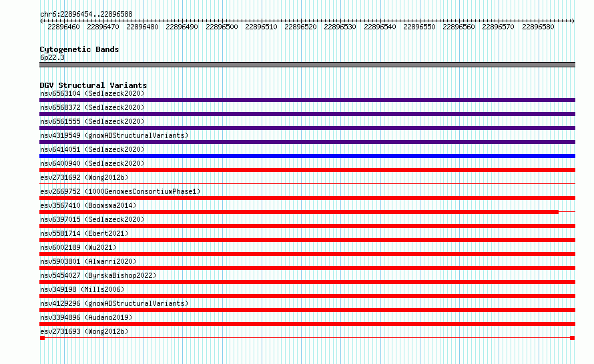594x364 pixels.
Task: Open nsv4129296 (gnomADStructuralVariants) label
Action: point(114,303)
